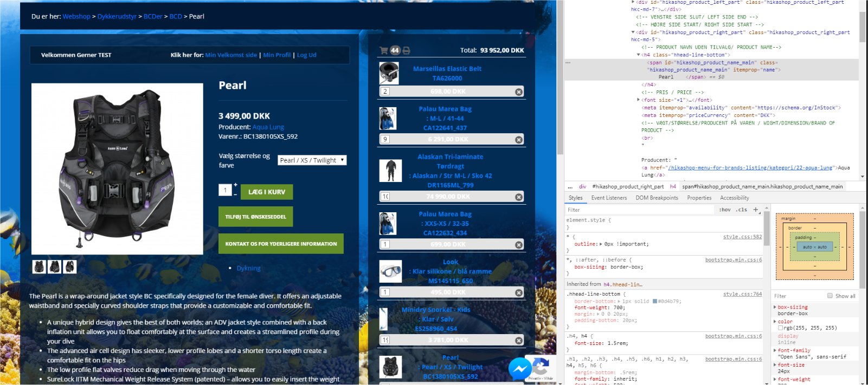Click LÆG I KURV button
This screenshot has height=385, width=868.
[x=267, y=192]
